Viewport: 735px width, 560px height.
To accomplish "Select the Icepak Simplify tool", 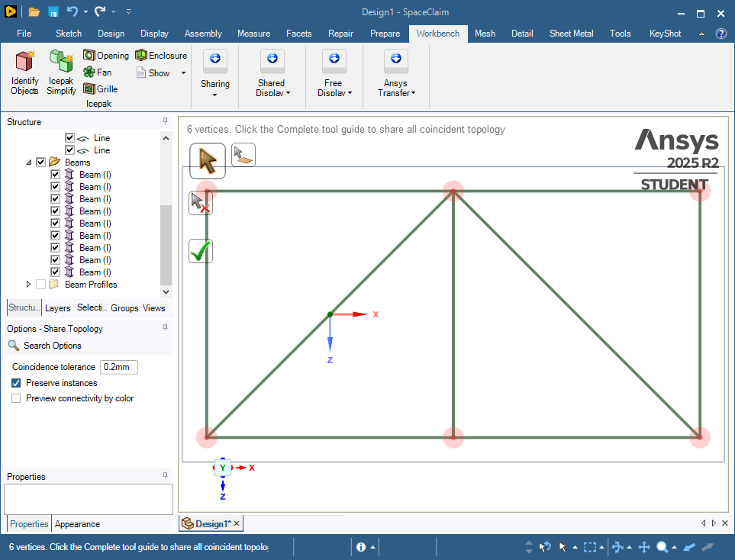I will point(61,72).
